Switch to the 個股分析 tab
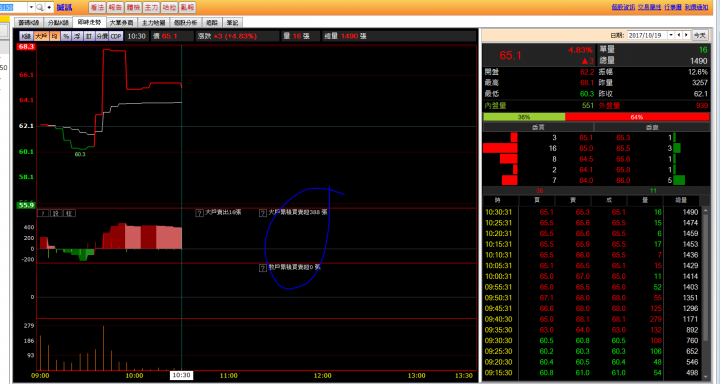This screenshot has height=384, width=720. coord(186,23)
